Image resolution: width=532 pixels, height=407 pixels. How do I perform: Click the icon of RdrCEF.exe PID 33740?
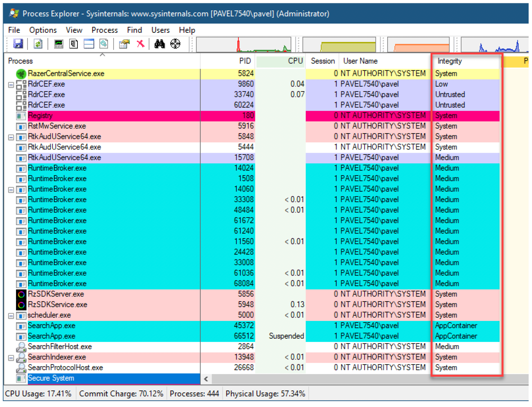pos(21,95)
